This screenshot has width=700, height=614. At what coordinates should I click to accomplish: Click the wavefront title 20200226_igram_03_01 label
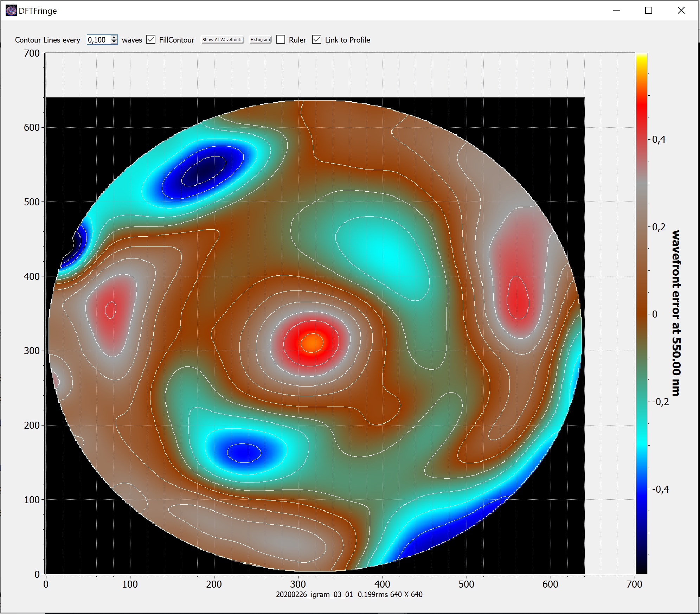tap(314, 594)
